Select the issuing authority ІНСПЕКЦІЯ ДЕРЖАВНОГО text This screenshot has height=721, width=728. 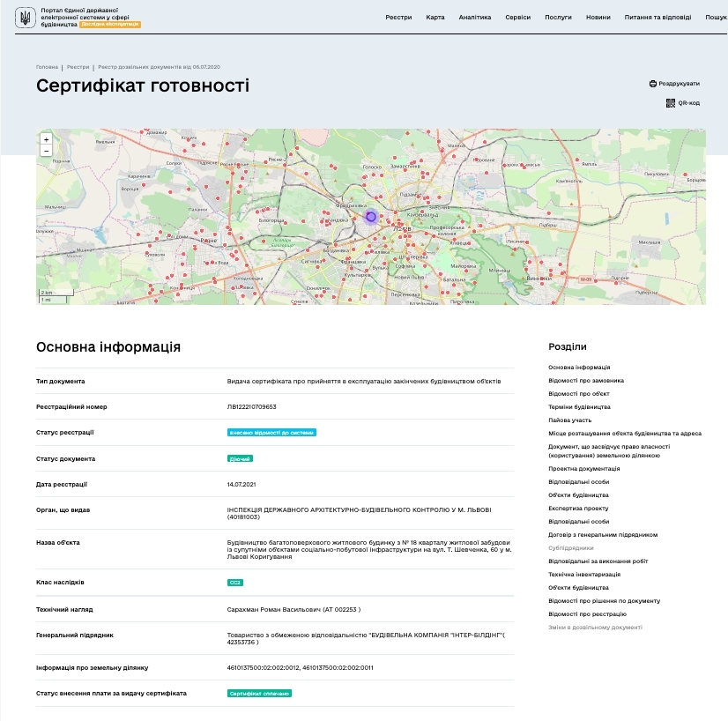(x=359, y=513)
